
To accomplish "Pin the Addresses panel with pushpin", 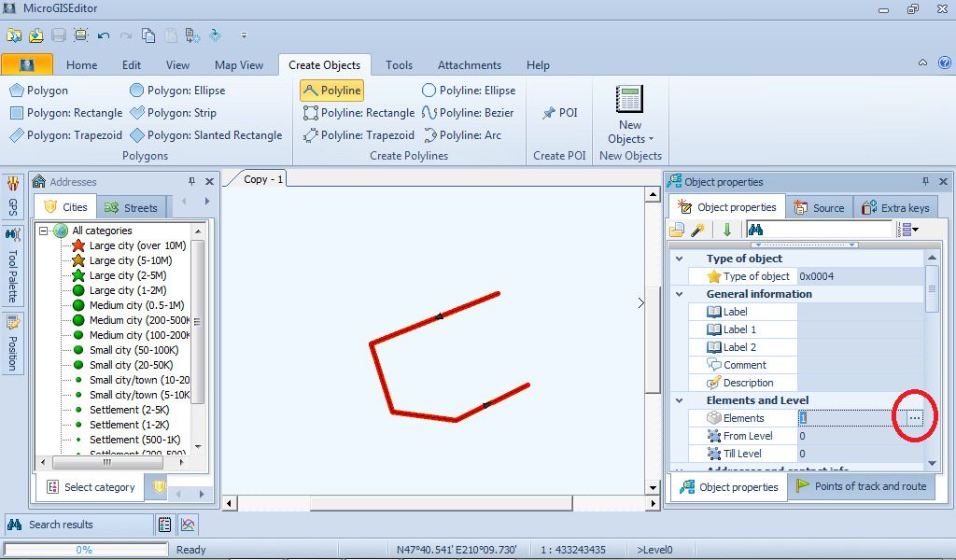I will [192, 182].
